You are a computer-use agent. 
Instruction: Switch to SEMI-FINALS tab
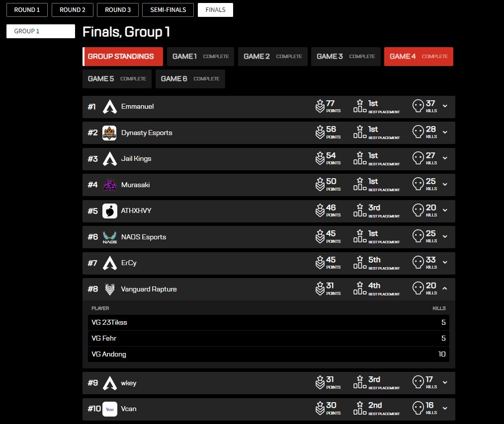tap(168, 10)
